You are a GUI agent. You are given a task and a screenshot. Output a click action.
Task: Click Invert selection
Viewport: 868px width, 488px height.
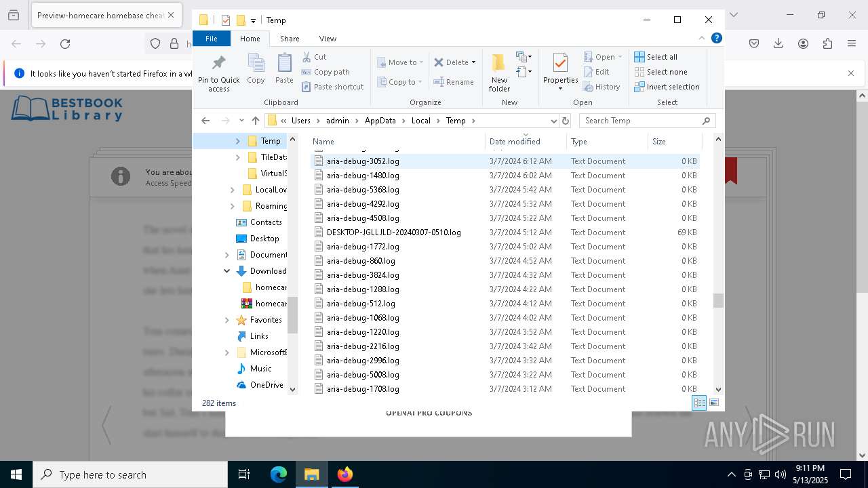(x=667, y=87)
